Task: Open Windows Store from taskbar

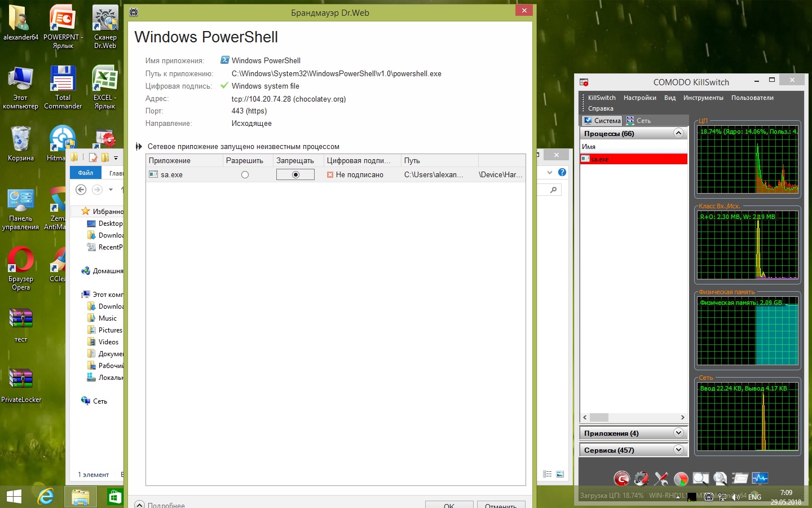Action: [x=114, y=497]
